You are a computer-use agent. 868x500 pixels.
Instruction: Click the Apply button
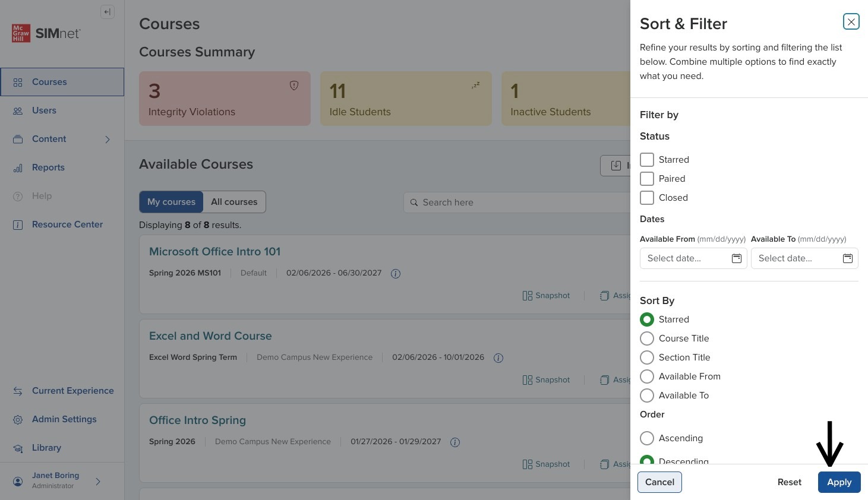pyautogui.click(x=839, y=482)
